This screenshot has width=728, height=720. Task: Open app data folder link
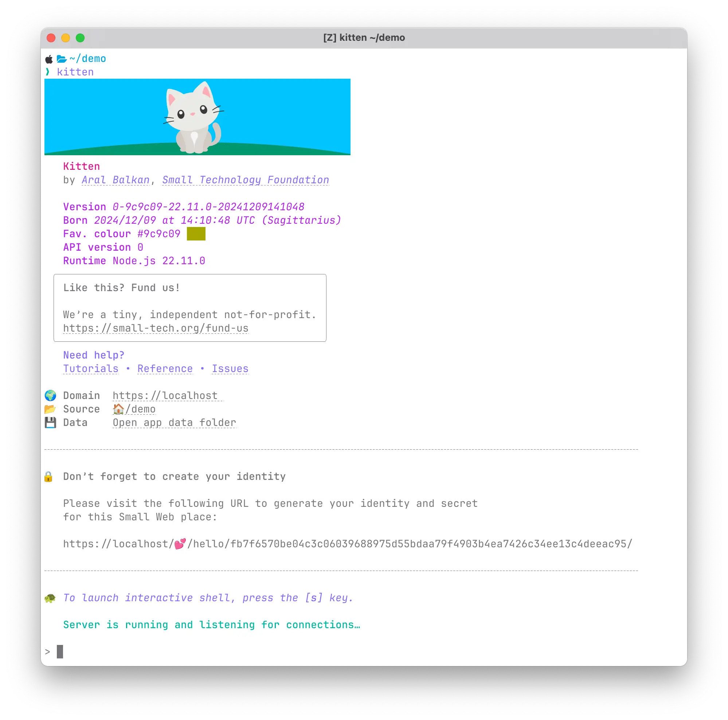[173, 423]
